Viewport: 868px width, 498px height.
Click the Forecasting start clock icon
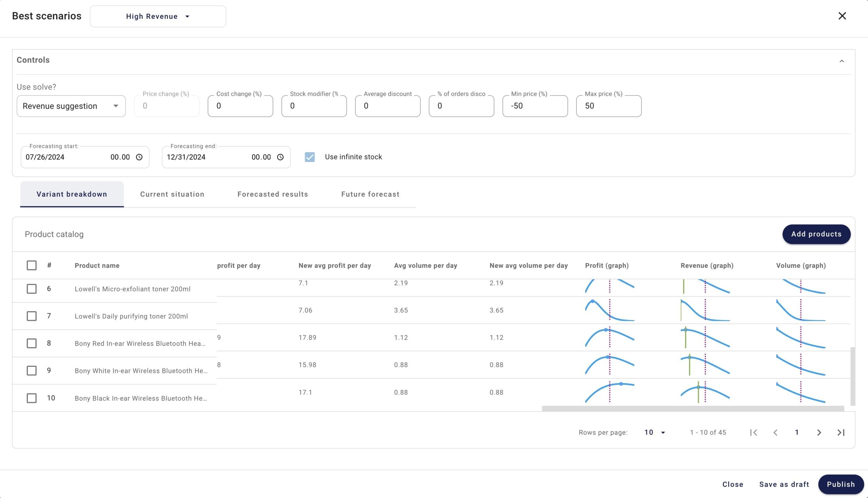click(x=139, y=157)
